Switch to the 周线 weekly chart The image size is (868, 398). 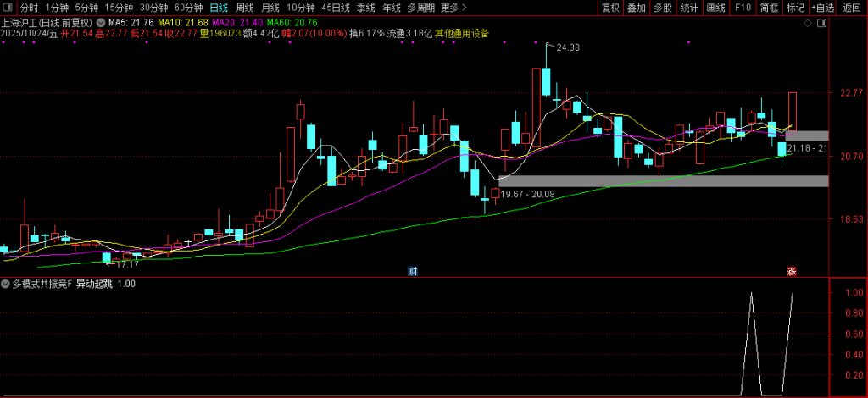[245, 8]
